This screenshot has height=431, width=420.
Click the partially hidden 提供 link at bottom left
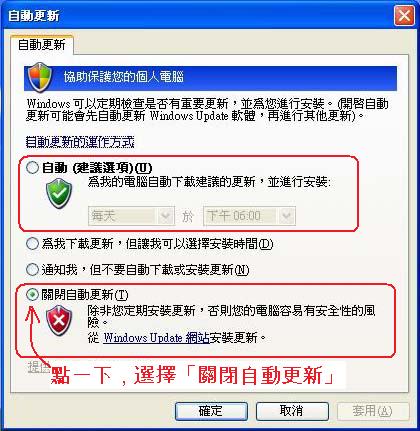(x=38, y=367)
